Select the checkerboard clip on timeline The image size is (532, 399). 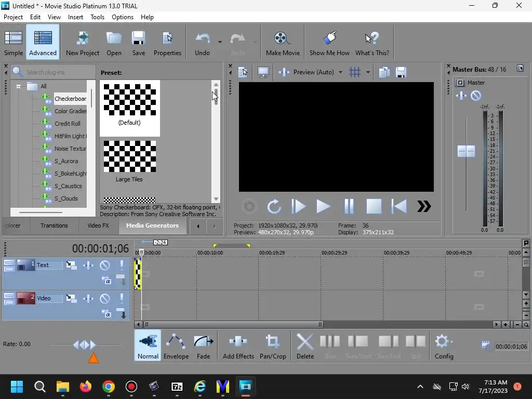click(138, 273)
